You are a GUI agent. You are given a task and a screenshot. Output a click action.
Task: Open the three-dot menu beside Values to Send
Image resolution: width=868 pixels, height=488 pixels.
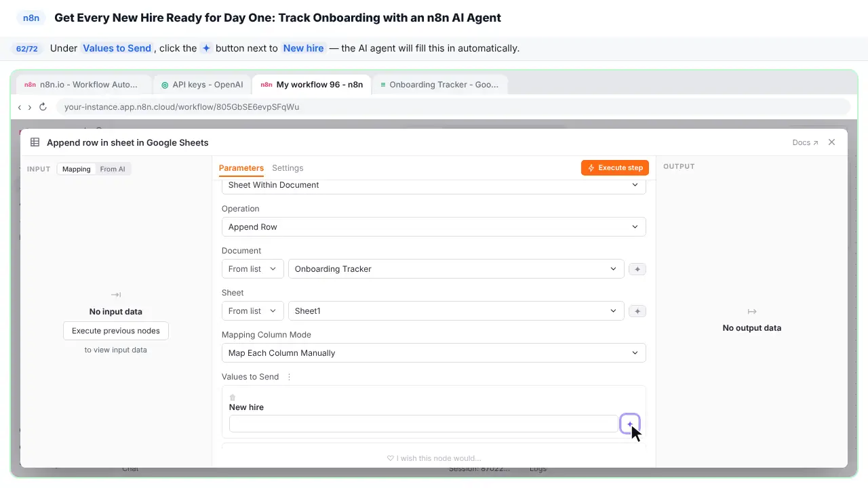point(289,377)
